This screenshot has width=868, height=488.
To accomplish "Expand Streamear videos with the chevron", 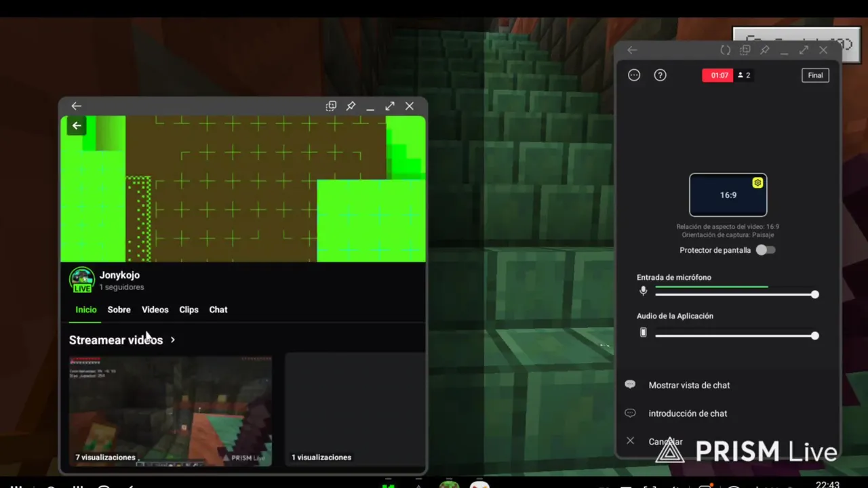I will (173, 340).
